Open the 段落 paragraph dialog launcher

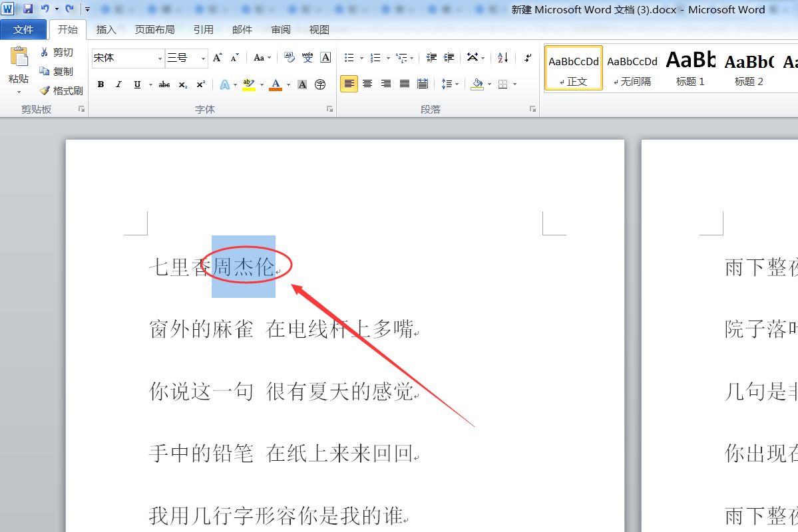pyautogui.click(x=533, y=109)
